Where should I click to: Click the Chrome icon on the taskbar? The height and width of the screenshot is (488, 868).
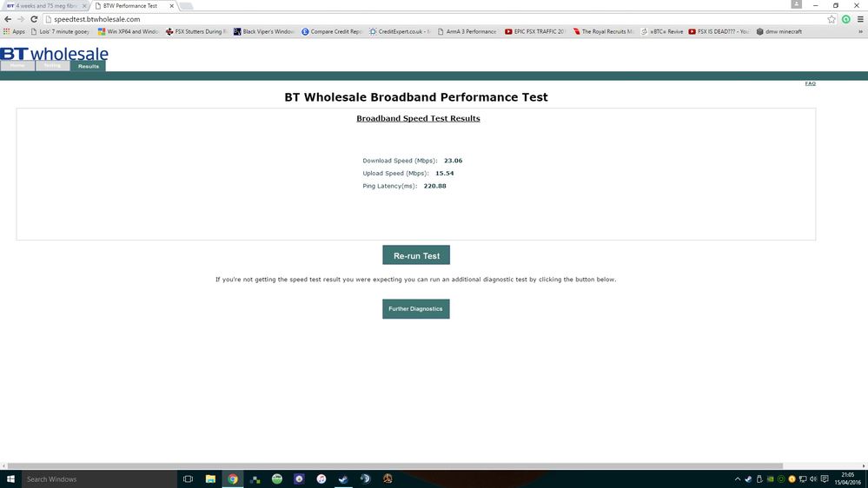point(233,479)
